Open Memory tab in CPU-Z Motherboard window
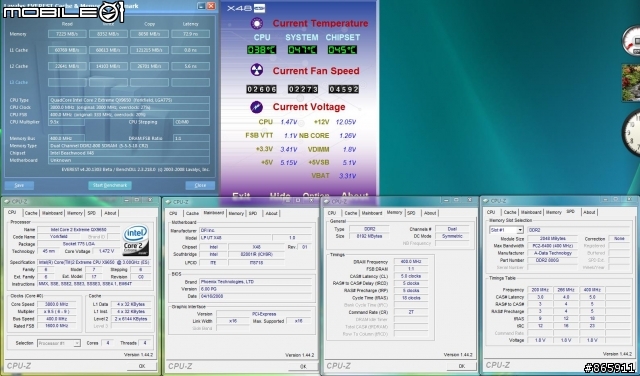Screen dimensions: 640x376 [x=236, y=214]
